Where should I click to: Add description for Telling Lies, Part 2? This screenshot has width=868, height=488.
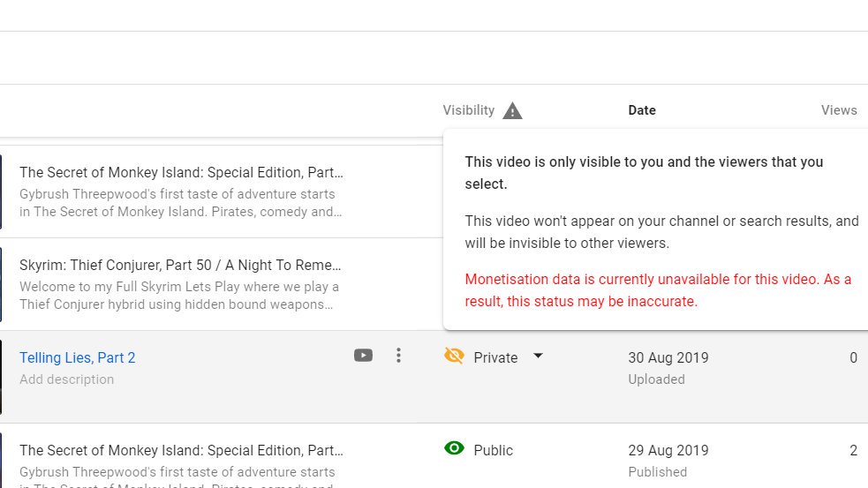[66, 379]
